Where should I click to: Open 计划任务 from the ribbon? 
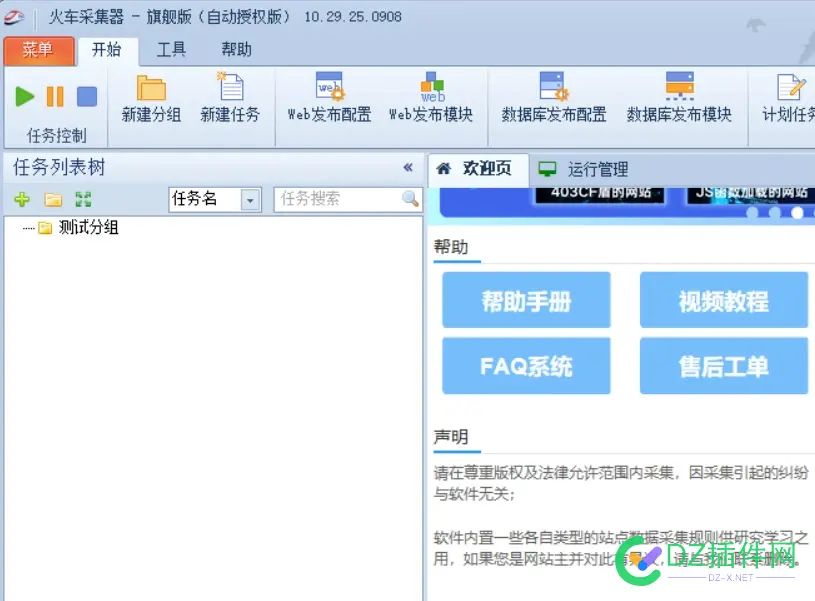[789, 98]
